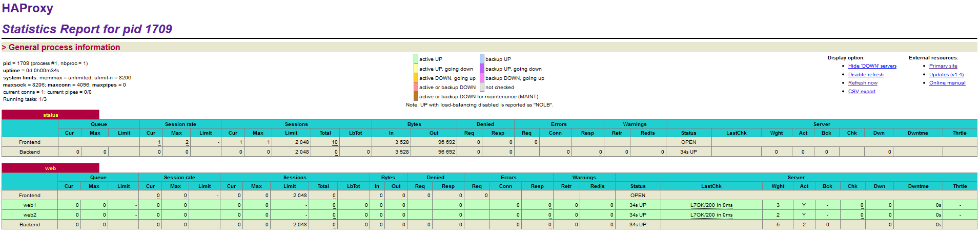The width and height of the screenshot is (980, 235).
Task: Click Backend row label in web table
Action: click(x=30, y=225)
